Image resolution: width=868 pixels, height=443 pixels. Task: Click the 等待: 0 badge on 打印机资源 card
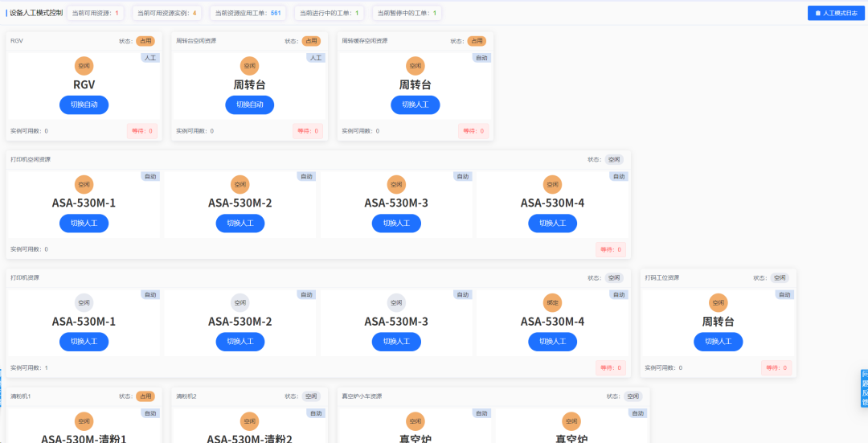tap(611, 368)
